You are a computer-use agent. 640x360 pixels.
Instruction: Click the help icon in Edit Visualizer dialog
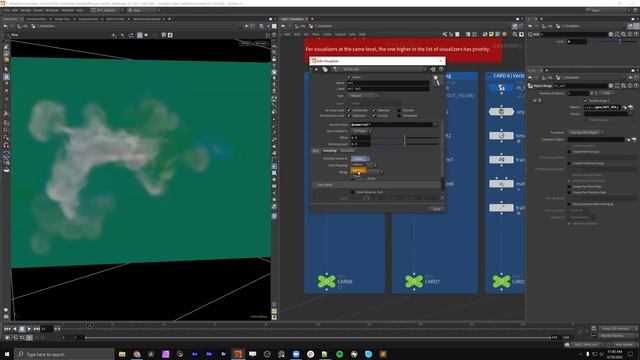click(x=441, y=69)
